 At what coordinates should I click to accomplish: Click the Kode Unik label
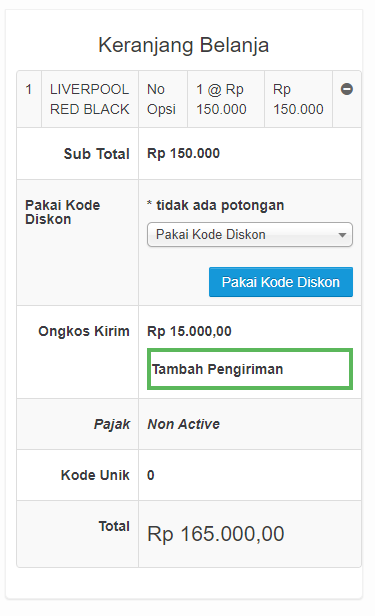click(95, 475)
